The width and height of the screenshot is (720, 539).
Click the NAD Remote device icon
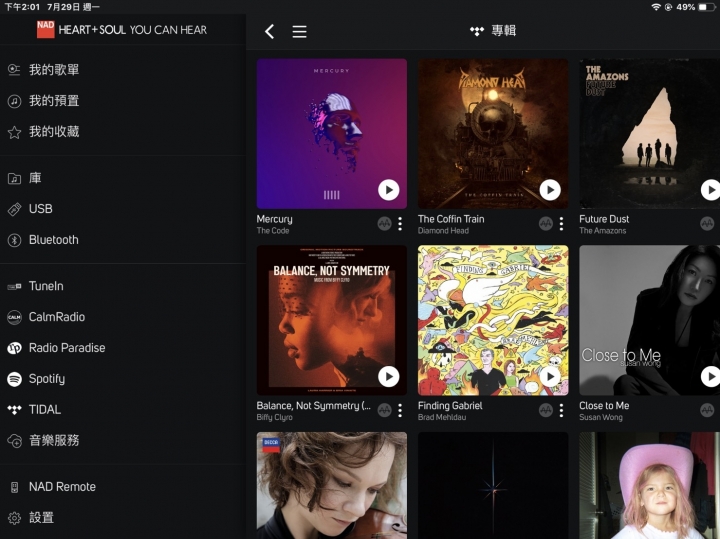14,487
